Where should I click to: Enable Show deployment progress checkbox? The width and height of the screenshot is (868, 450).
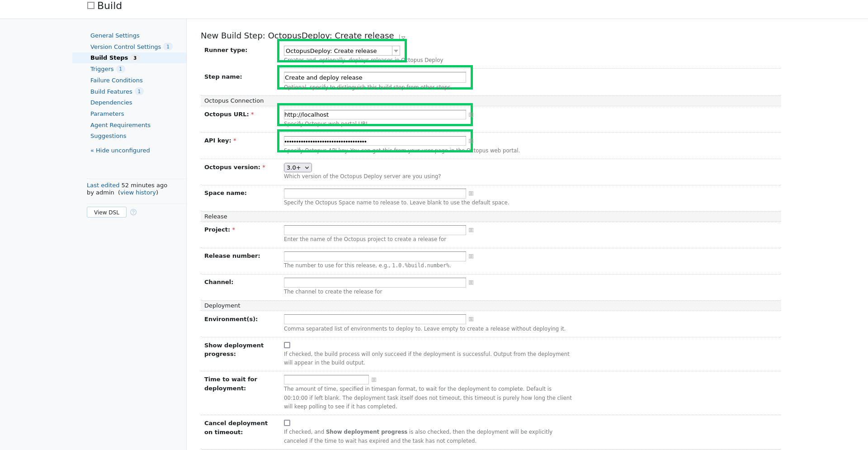(x=287, y=345)
